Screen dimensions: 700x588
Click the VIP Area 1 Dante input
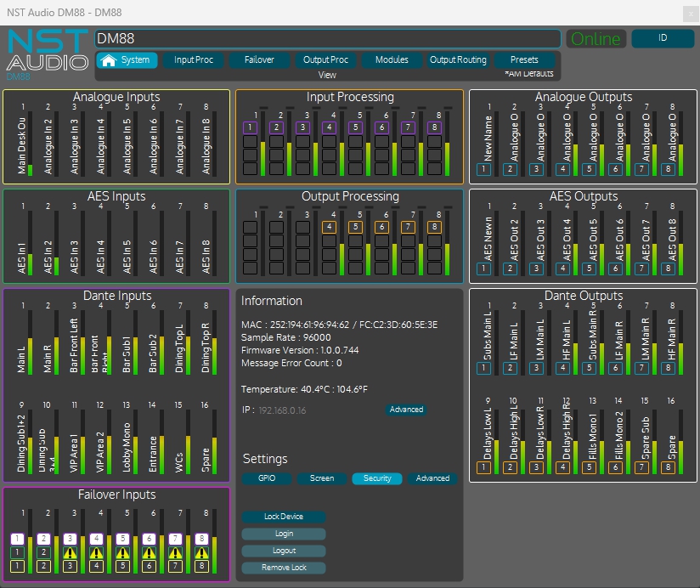pyautogui.click(x=74, y=454)
